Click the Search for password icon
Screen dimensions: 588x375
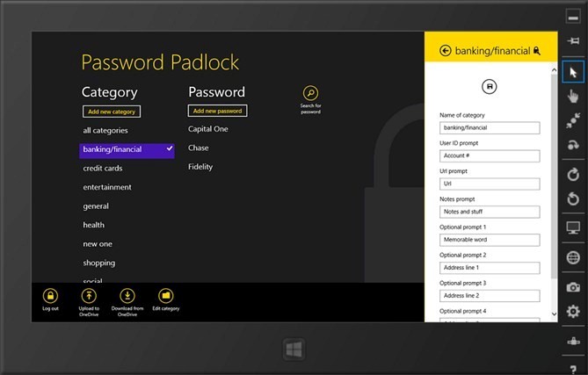click(310, 93)
